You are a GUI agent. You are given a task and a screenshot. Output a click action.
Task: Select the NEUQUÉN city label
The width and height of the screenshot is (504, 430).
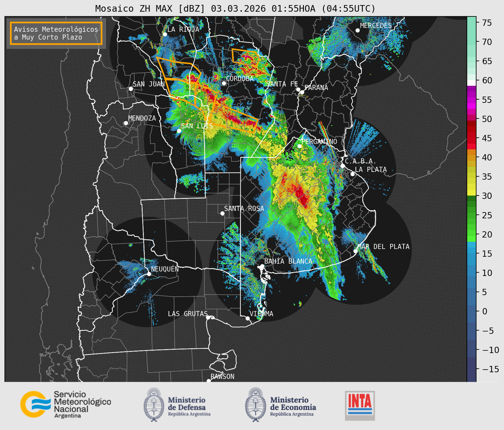coord(165,269)
